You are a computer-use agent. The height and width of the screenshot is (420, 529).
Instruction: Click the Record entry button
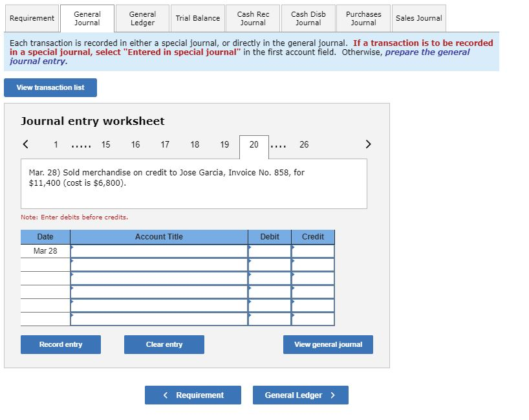[61, 344]
